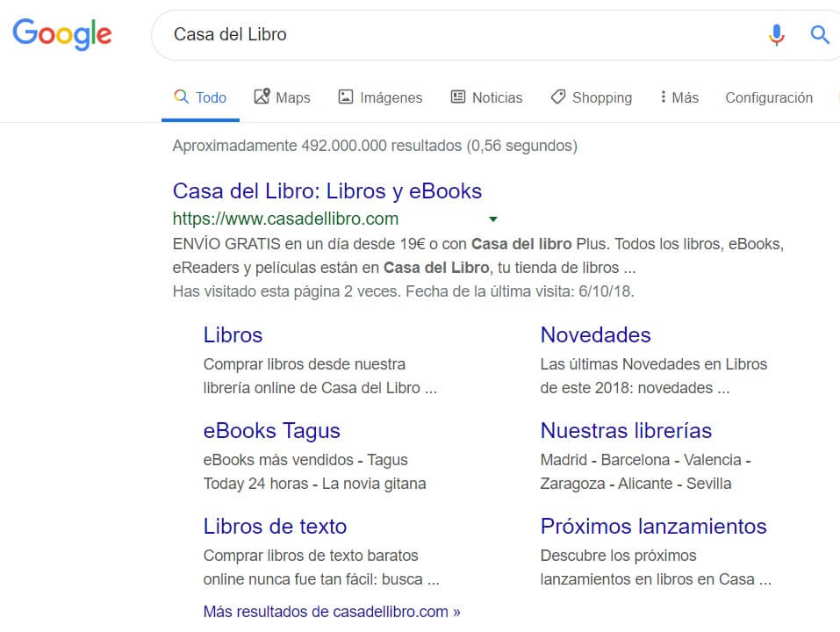Open the Nuestras librerías sitelink
840x632 pixels.
pyautogui.click(x=626, y=431)
